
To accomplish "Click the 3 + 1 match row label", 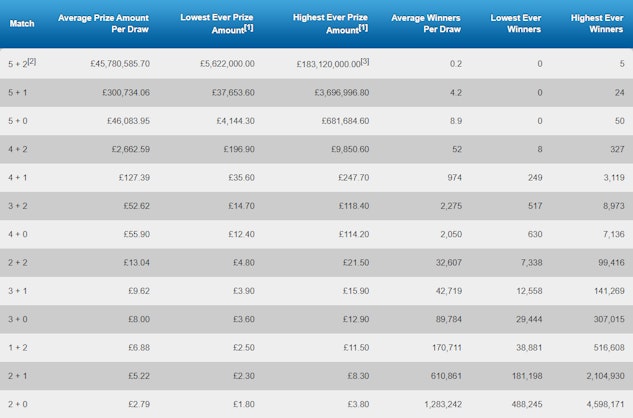I will coord(18,291).
